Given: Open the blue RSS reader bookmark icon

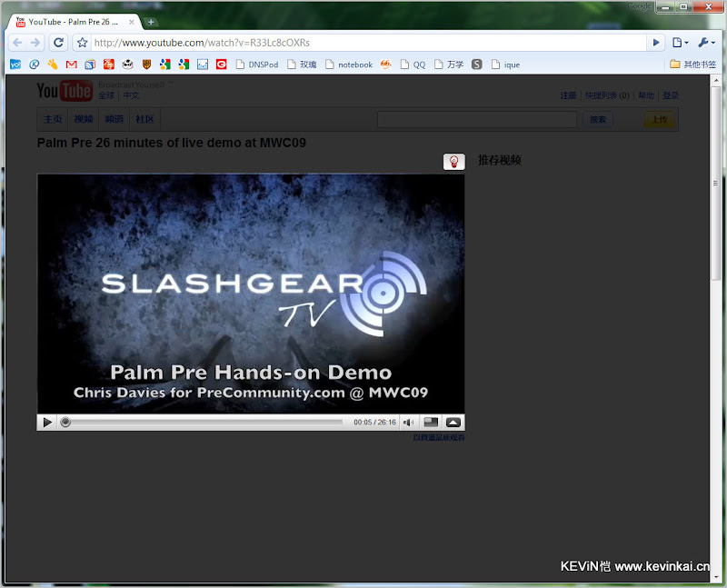Looking at the screenshot, I should tap(90, 65).
